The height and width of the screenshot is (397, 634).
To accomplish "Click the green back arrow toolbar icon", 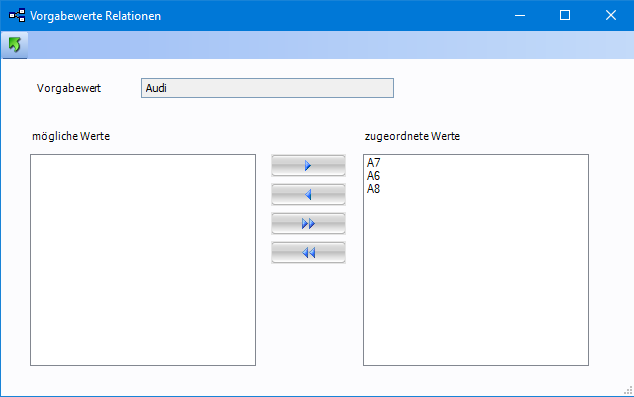I will click(15, 44).
